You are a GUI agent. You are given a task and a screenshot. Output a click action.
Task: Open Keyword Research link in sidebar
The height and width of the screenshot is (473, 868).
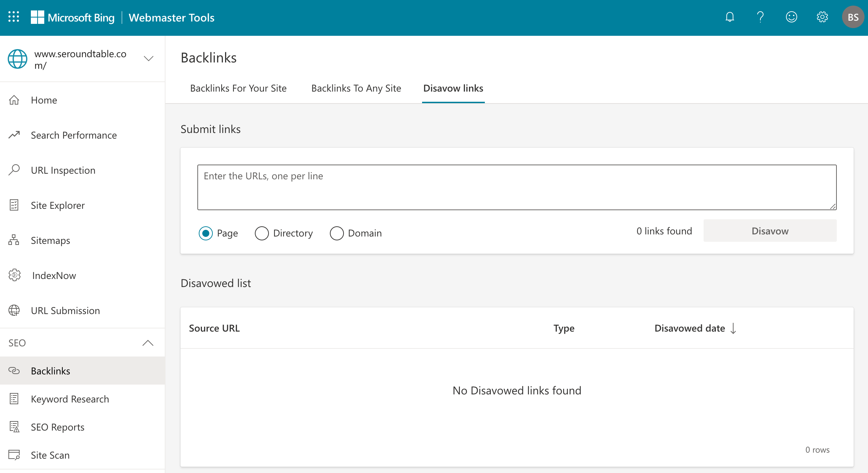point(70,399)
